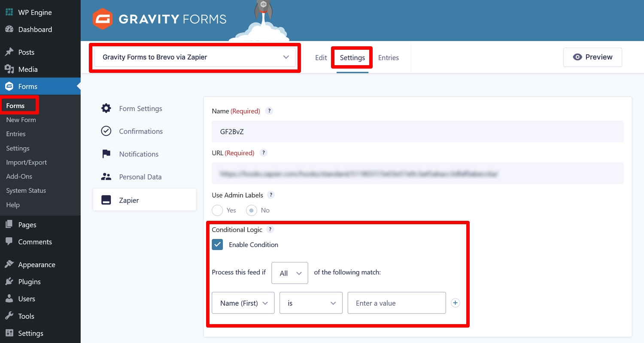This screenshot has height=343, width=644.
Task: Click the help icon next to Name
Action: tap(269, 111)
